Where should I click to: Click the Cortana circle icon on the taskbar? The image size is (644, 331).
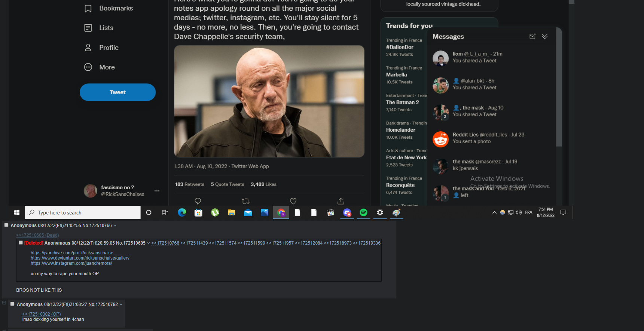[x=149, y=212]
